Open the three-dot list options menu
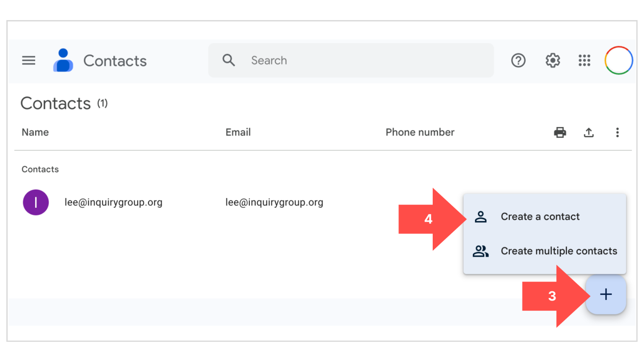Screen dimensions: 644x362 [x=617, y=133]
